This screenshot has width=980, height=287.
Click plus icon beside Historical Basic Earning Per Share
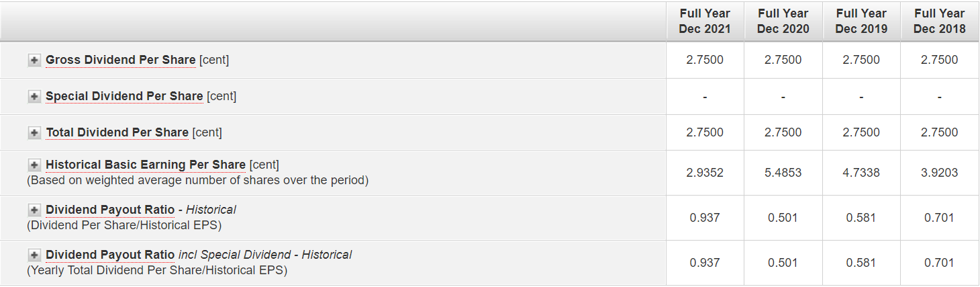click(34, 165)
